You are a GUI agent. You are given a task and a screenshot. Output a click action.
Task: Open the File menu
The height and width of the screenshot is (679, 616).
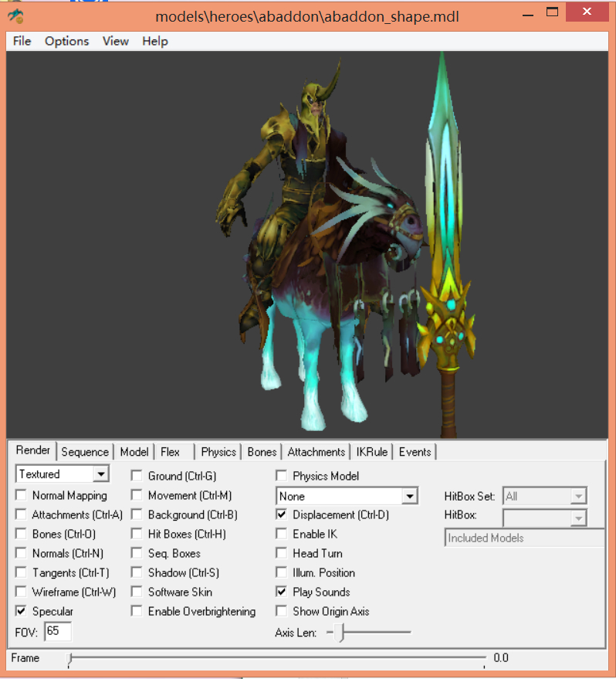click(22, 41)
